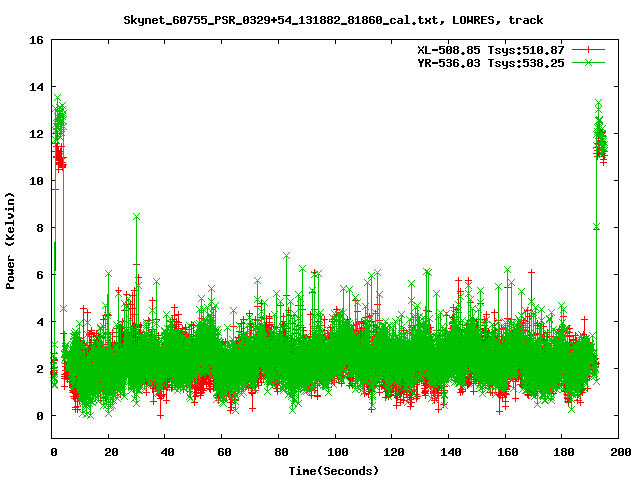Click the x-axis tick label 180
The image size is (640, 480).
562,452
